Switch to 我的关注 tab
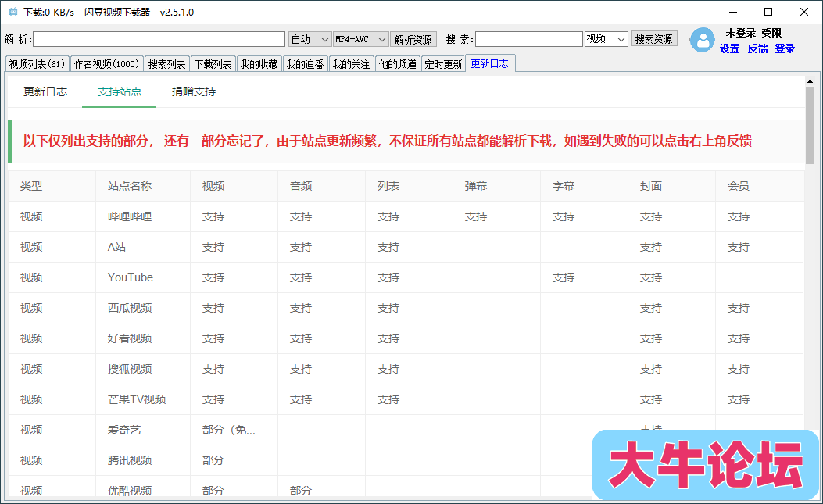 [x=351, y=64]
